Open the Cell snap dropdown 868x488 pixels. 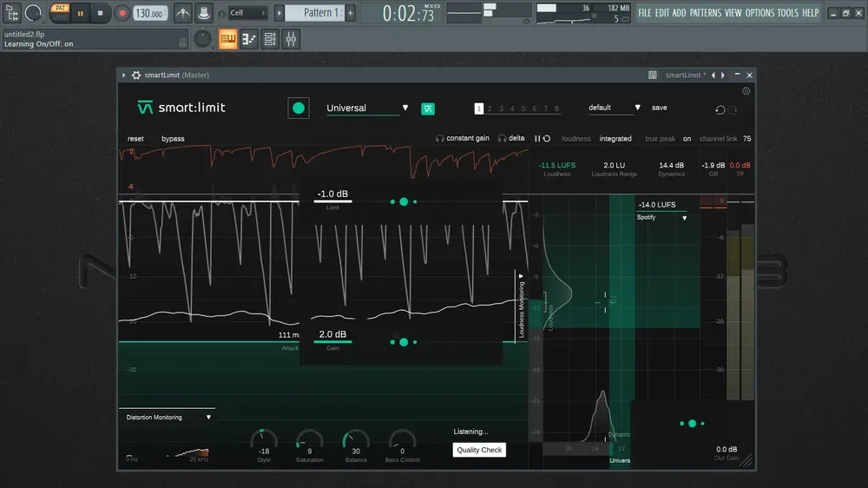tap(247, 13)
